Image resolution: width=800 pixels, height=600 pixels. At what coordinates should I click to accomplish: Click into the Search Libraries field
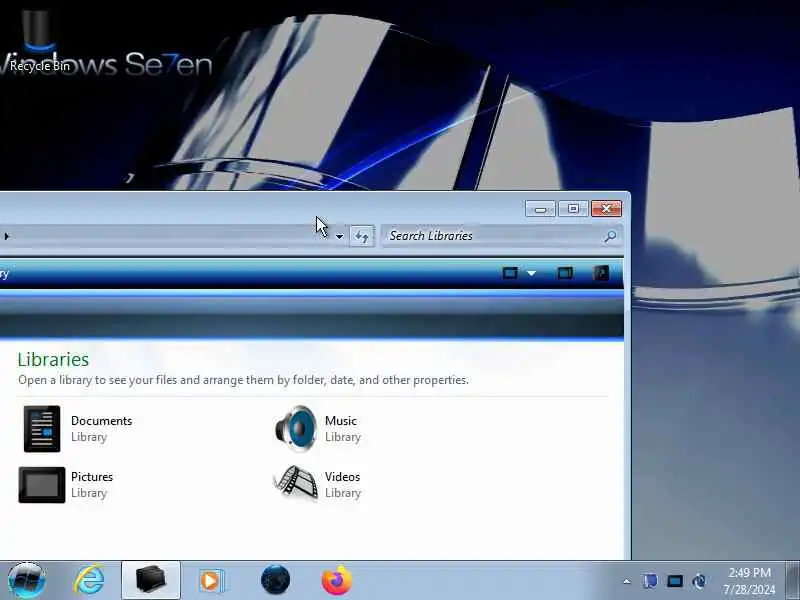502,236
